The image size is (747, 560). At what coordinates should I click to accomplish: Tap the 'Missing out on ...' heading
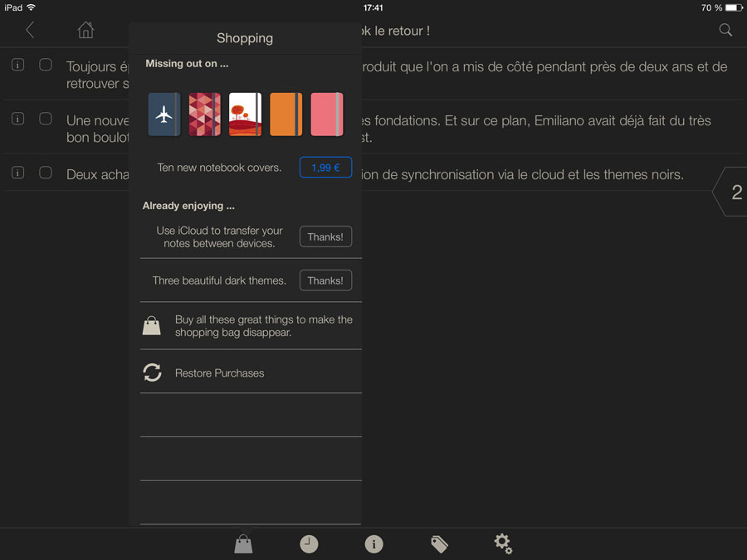coord(187,63)
